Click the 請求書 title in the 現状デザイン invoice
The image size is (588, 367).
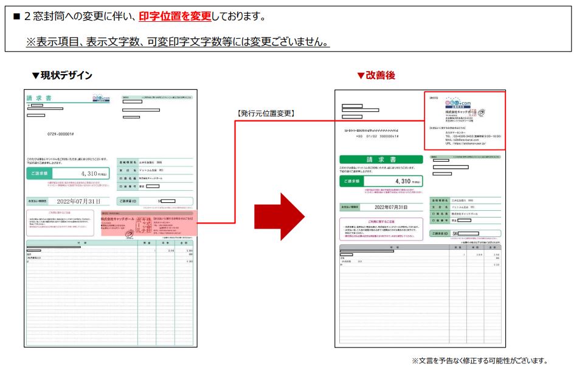click(x=39, y=98)
